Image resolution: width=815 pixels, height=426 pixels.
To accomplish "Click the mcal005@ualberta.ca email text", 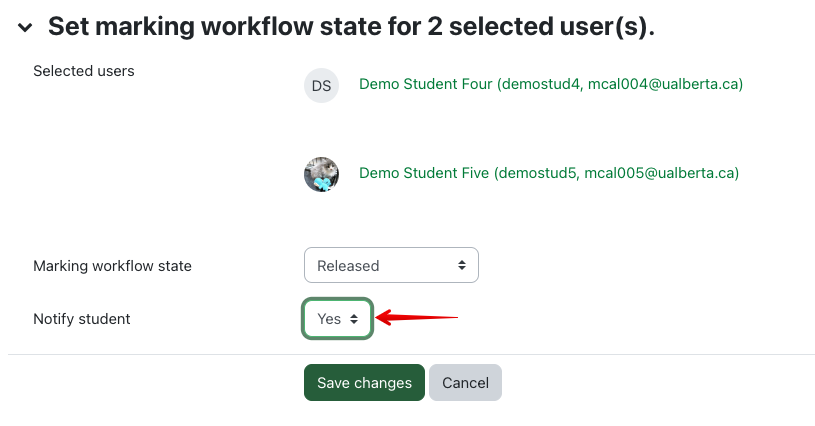I will point(658,173).
